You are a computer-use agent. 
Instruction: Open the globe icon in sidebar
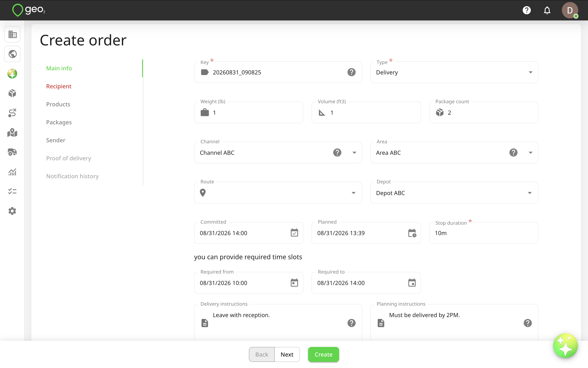12,54
